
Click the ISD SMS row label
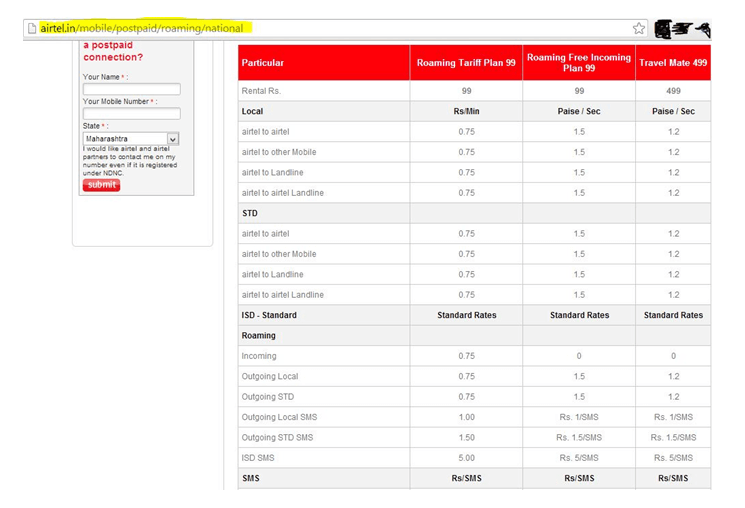[x=258, y=458]
